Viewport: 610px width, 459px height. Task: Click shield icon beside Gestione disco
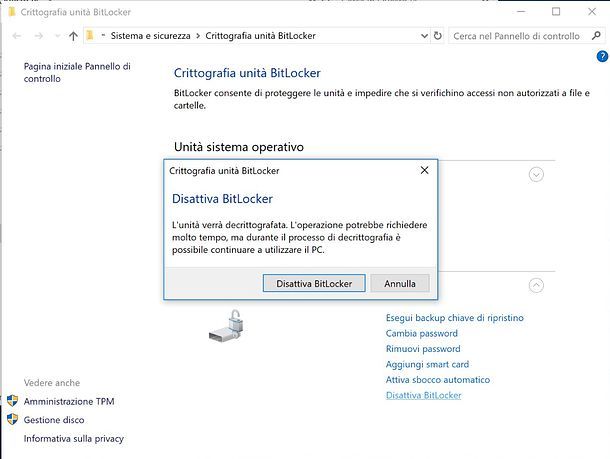point(12,419)
